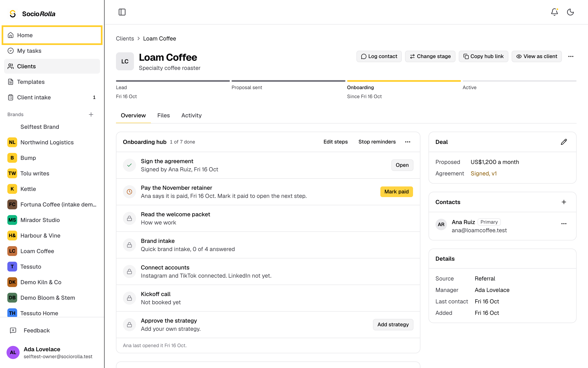Screen dimensions: 588x368
Task: Add a contact with the plus icon
Action: (x=564, y=202)
